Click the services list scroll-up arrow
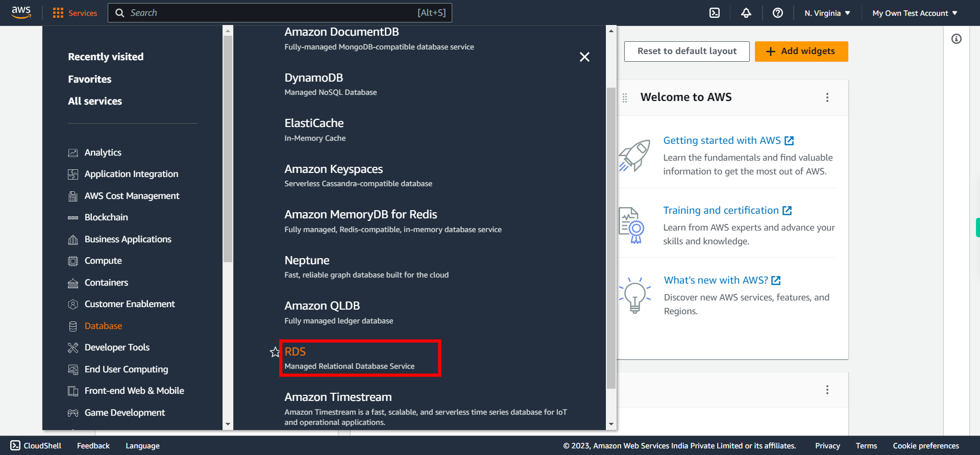 pyautogui.click(x=611, y=31)
